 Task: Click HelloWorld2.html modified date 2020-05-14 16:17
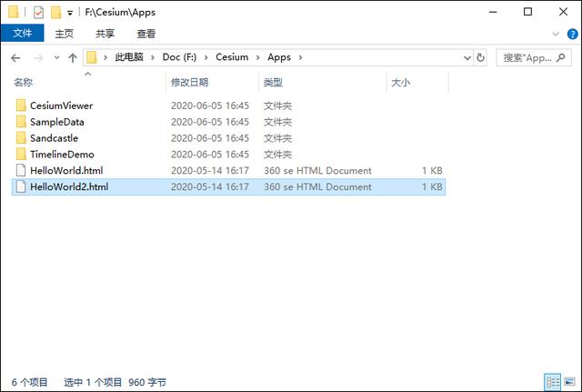point(210,186)
